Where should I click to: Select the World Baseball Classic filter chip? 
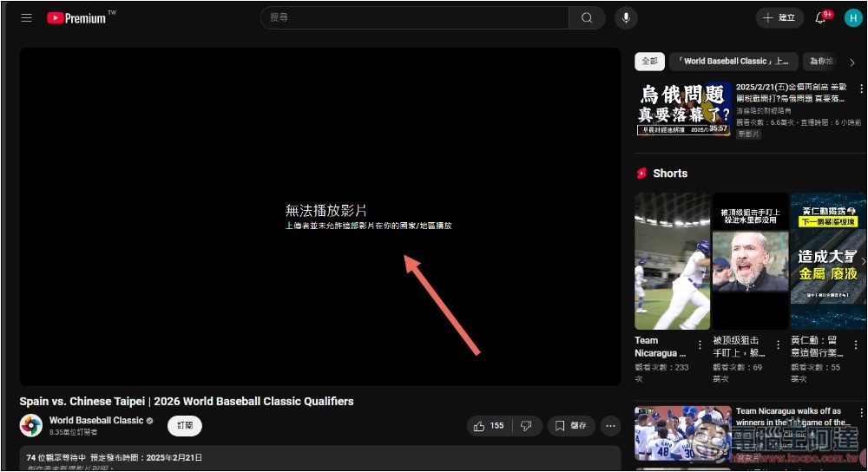click(x=733, y=62)
